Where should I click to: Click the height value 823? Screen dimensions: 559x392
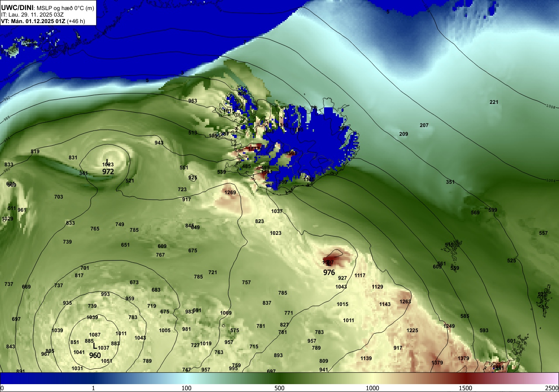coord(259,221)
